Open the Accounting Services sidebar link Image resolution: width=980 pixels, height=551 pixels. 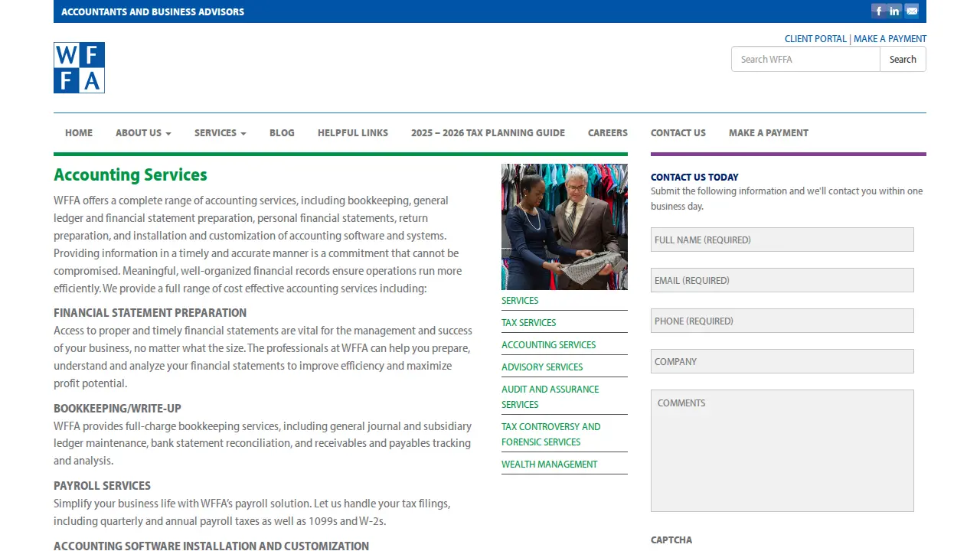pos(548,345)
